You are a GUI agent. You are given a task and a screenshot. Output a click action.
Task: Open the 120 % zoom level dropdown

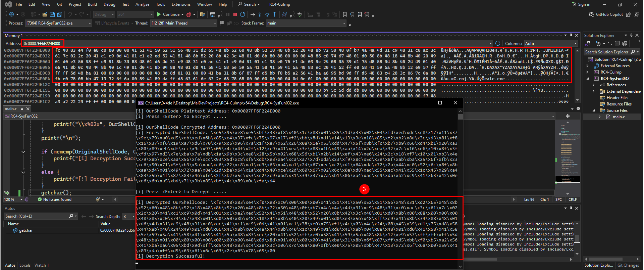coord(13,199)
